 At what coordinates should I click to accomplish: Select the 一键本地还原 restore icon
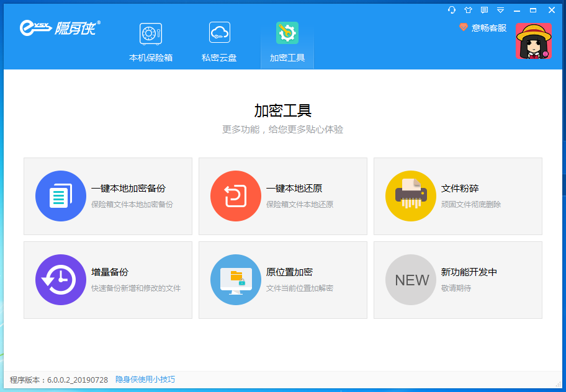tap(236, 196)
